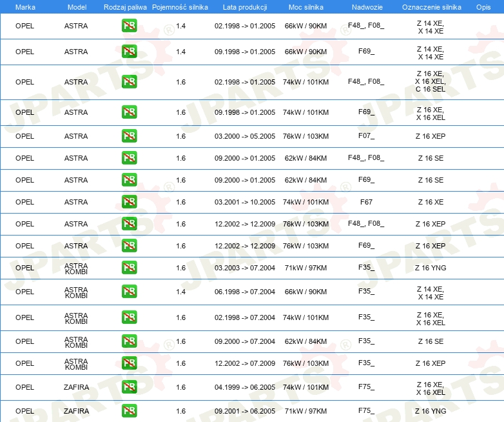Click Z 16 YNG in the Zafira row
This screenshot has height=422, width=504.
431,411
